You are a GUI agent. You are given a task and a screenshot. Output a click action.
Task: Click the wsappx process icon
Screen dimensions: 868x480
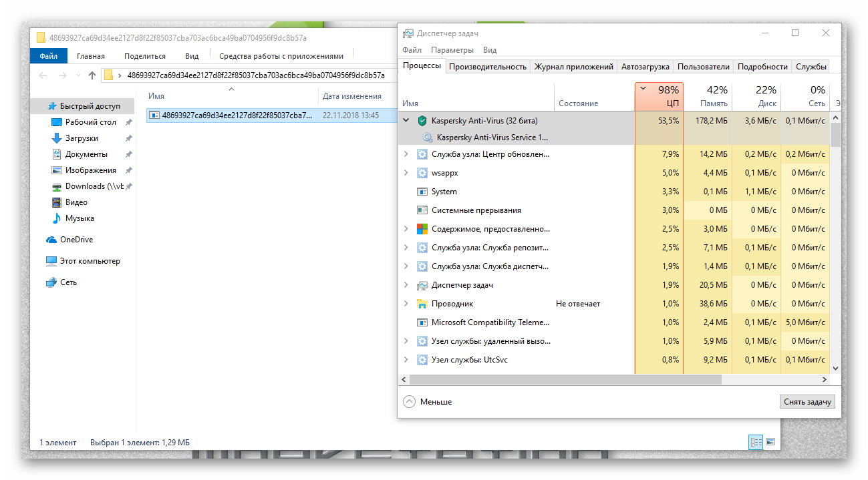coord(422,173)
